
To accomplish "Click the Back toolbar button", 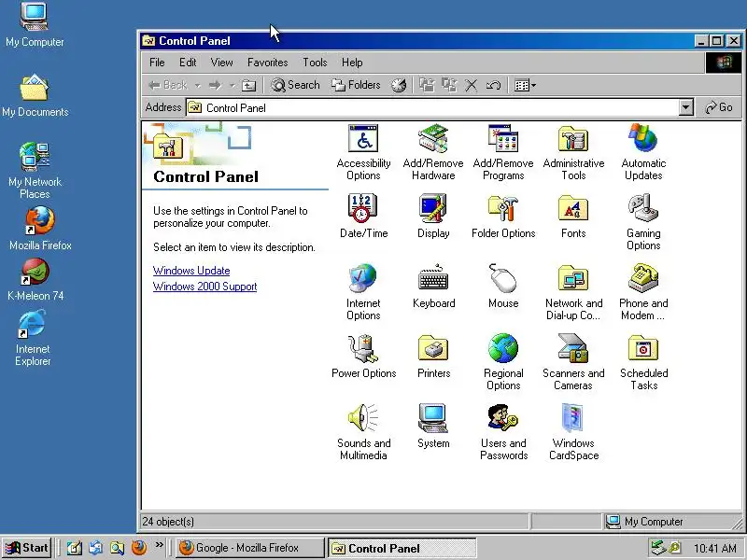I will [168, 85].
